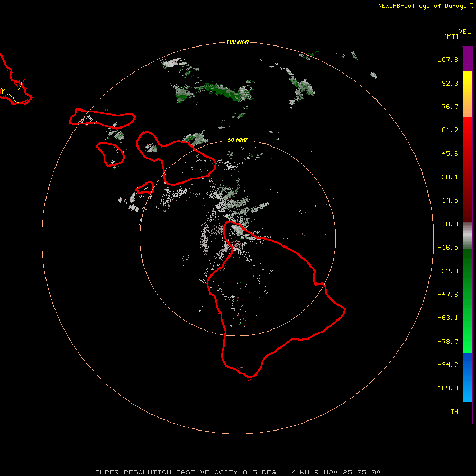Viewport: 476px width, 476px height.
Task: Click the purple segment of the velocity color bar
Action: pyautogui.click(x=467, y=59)
